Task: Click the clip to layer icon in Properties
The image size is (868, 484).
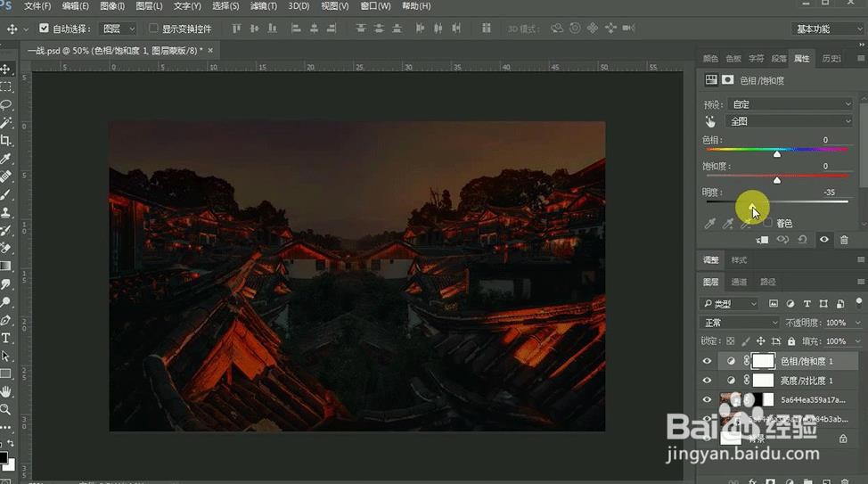Action: coord(762,240)
